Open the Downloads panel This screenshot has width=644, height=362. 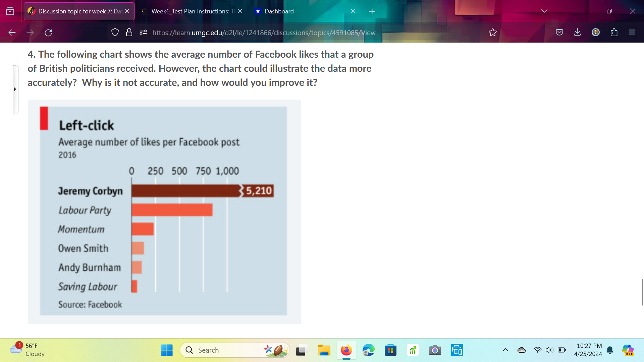577,32
